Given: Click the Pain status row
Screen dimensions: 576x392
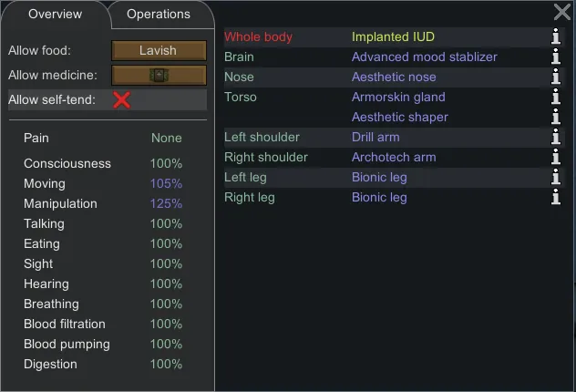Looking at the screenshot, I should [103, 138].
